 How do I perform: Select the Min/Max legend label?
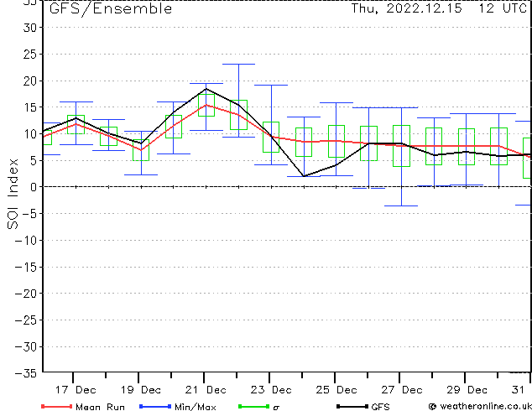tap(195, 407)
